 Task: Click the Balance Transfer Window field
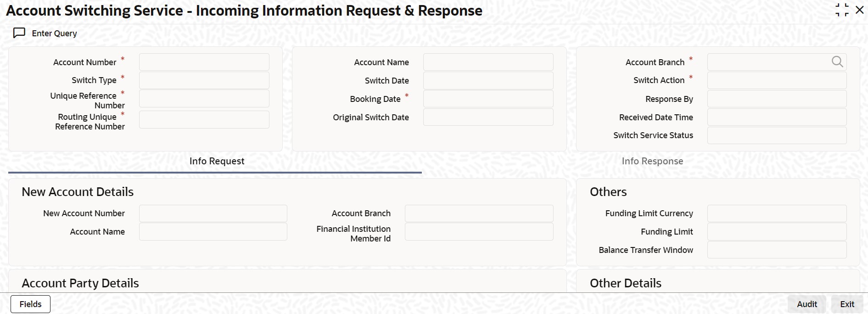[x=777, y=250]
